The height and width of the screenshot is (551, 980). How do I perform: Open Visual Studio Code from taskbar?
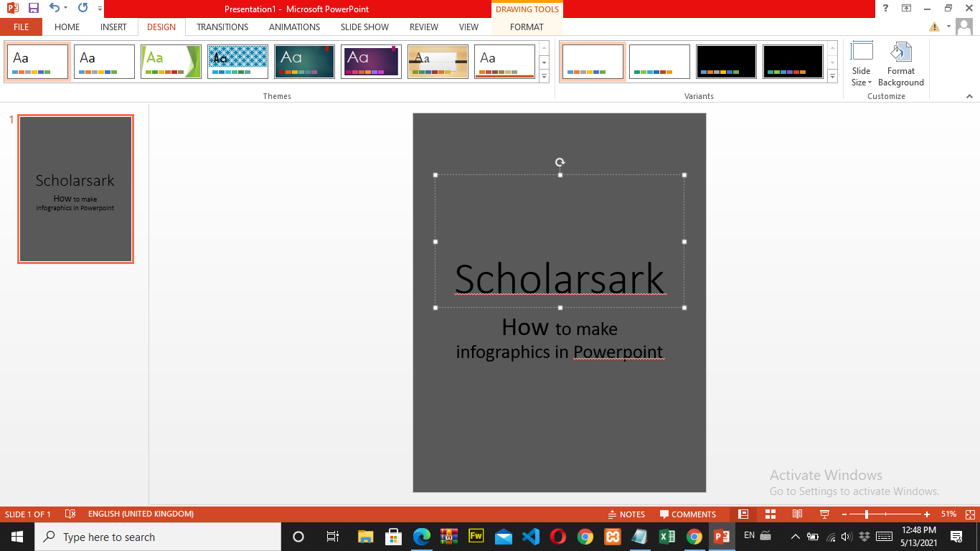pyautogui.click(x=531, y=537)
